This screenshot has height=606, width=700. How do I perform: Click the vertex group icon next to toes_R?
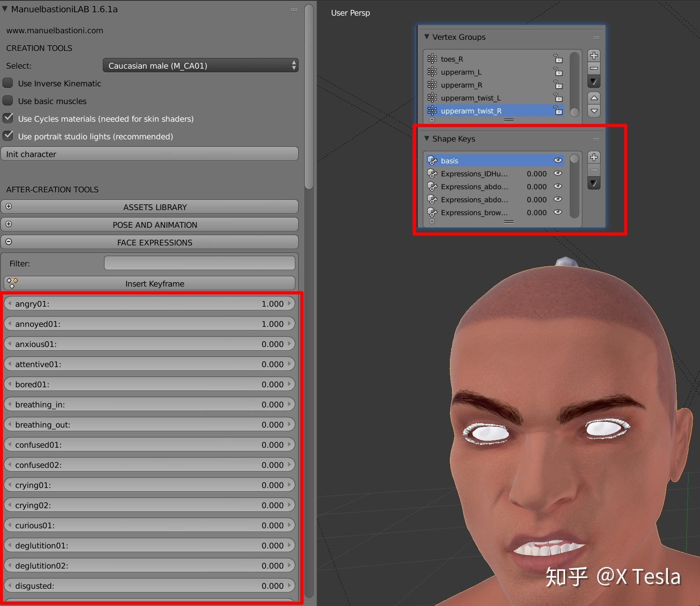click(431, 58)
